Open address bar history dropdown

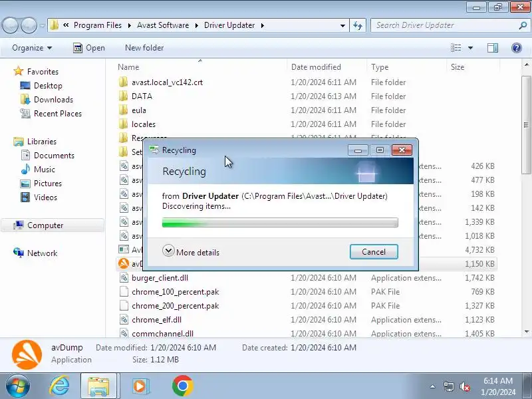[x=342, y=25]
